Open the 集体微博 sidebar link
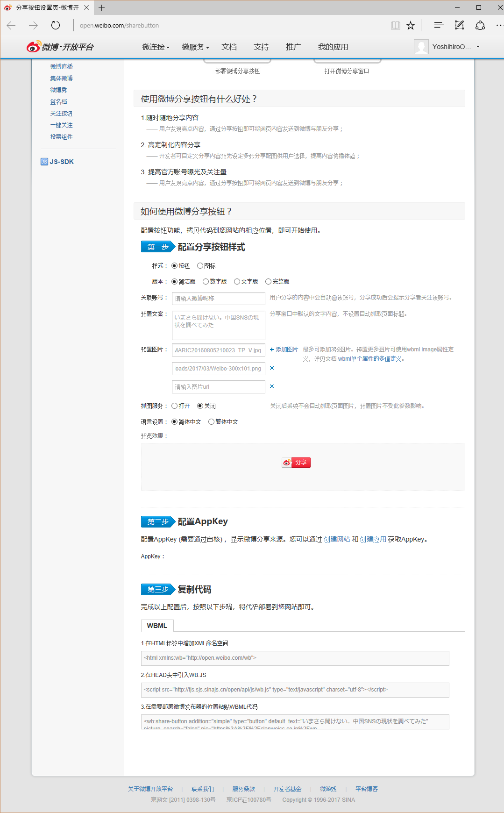Screen dimensions: 504x813 click(x=62, y=78)
